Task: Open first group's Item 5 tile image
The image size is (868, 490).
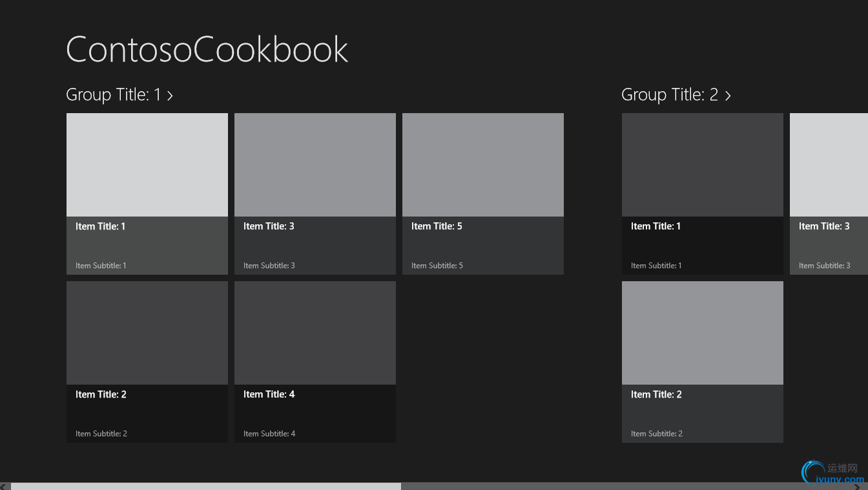Action: (483, 165)
